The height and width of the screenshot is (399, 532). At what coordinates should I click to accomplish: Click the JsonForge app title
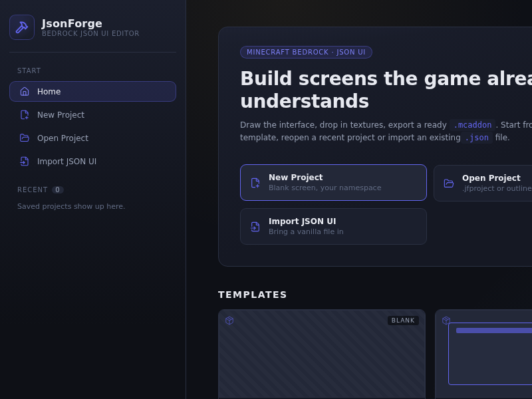(x=72, y=23)
